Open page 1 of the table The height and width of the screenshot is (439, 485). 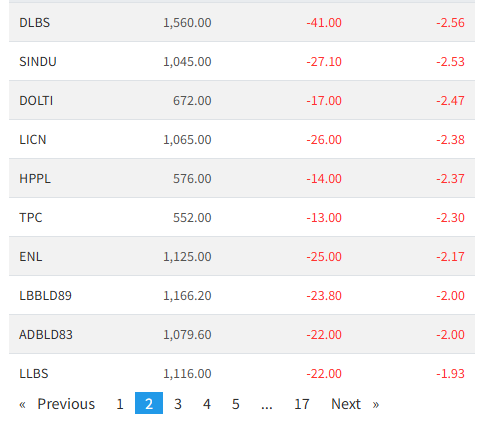coord(120,404)
